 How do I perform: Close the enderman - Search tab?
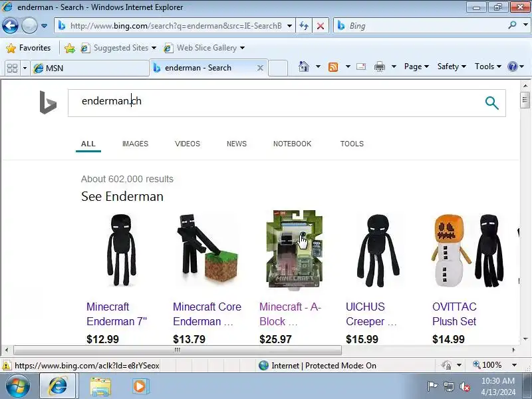(260, 68)
